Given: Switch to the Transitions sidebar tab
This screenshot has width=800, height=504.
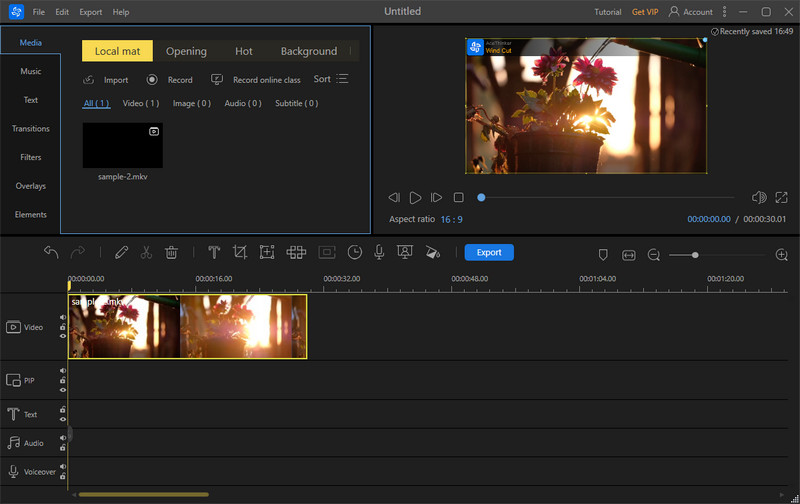Looking at the screenshot, I should (31, 129).
